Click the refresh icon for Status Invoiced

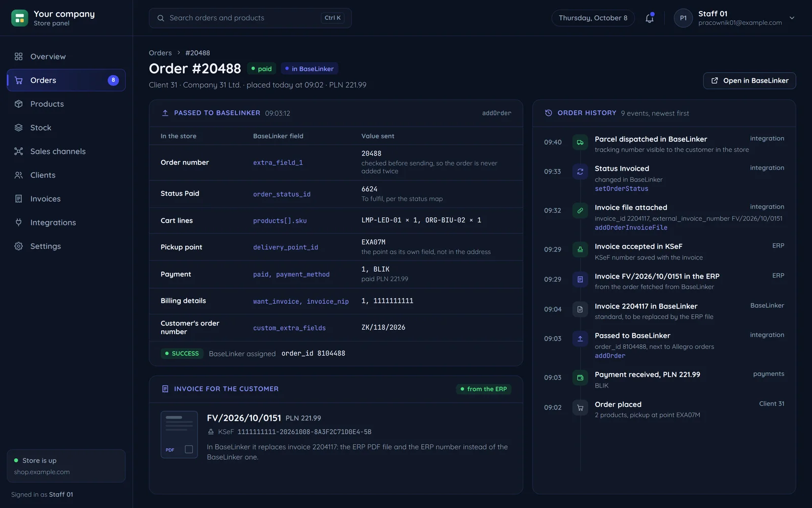(580, 172)
